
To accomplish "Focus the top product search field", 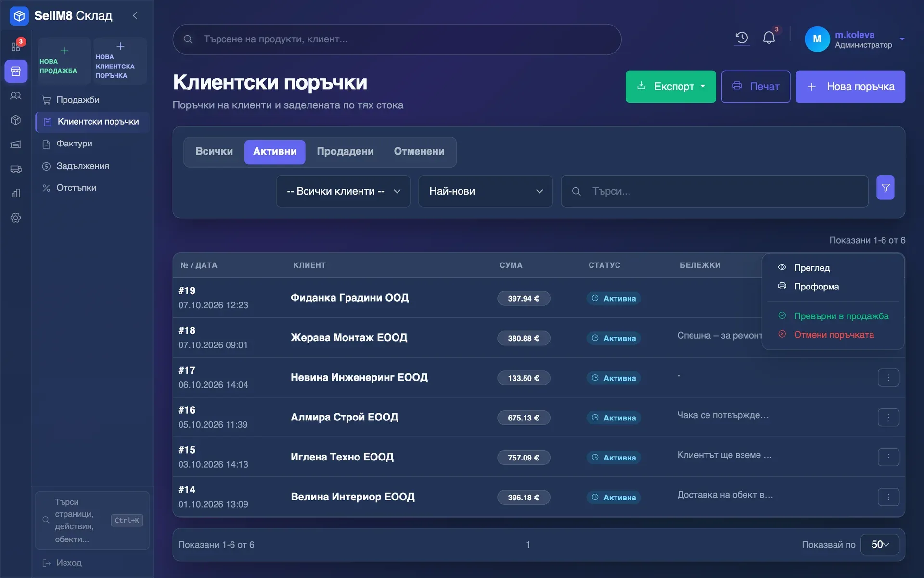I will point(397,39).
